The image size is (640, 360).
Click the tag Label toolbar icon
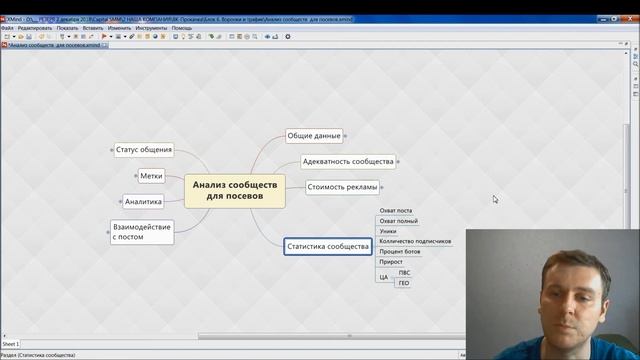click(211, 37)
